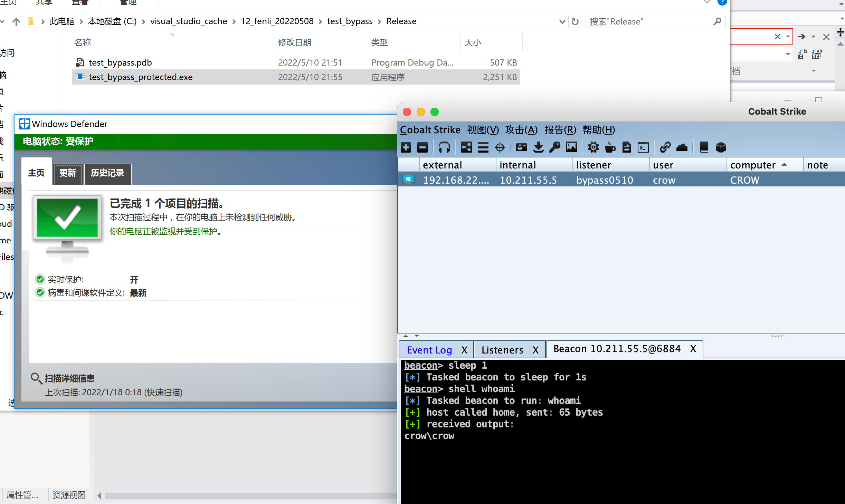Click the magnifier icon in Release search box
The width and height of the screenshot is (845, 504).
pyautogui.click(x=718, y=22)
